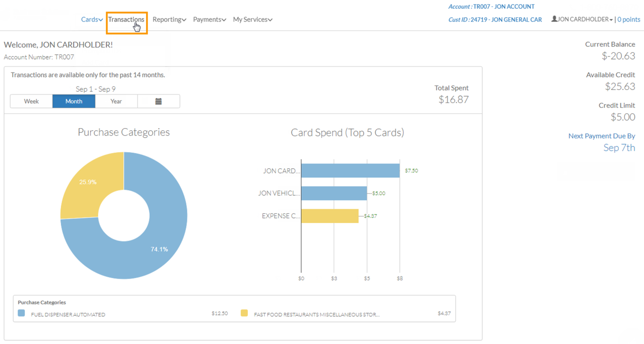Switch to Week view
Image resolution: width=644 pixels, height=344 pixels.
pyautogui.click(x=31, y=101)
